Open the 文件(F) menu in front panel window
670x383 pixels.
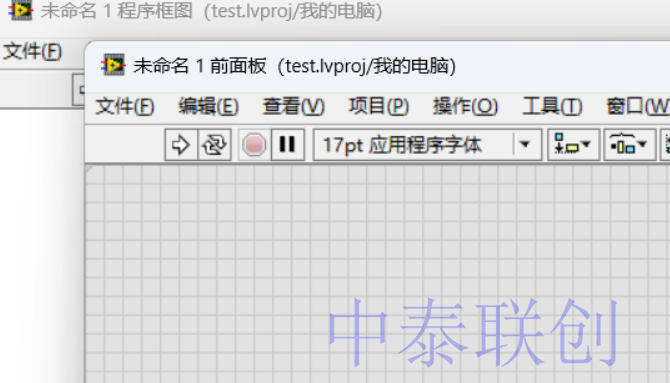pos(124,106)
